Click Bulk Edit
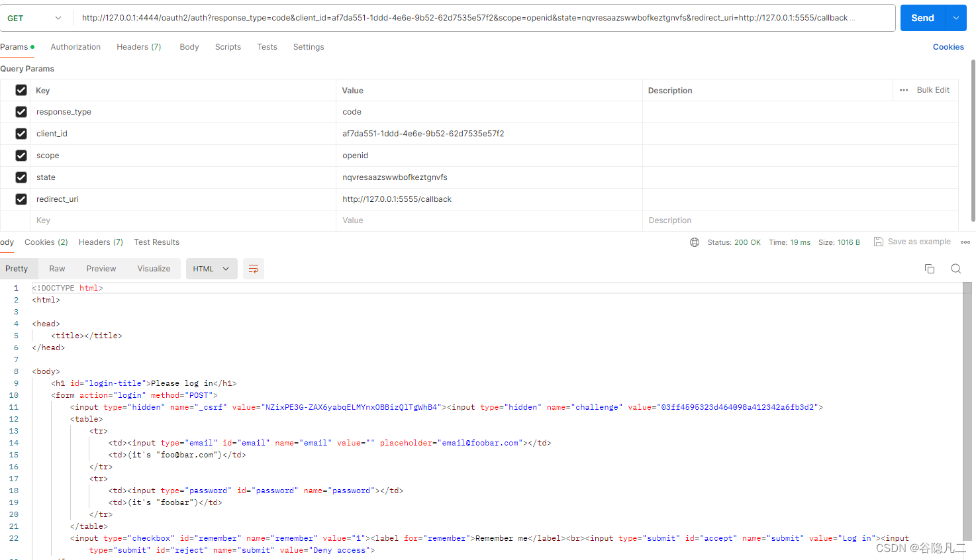Image resolution: width=976 pixels, height=560 pixels. click(933, 90)
